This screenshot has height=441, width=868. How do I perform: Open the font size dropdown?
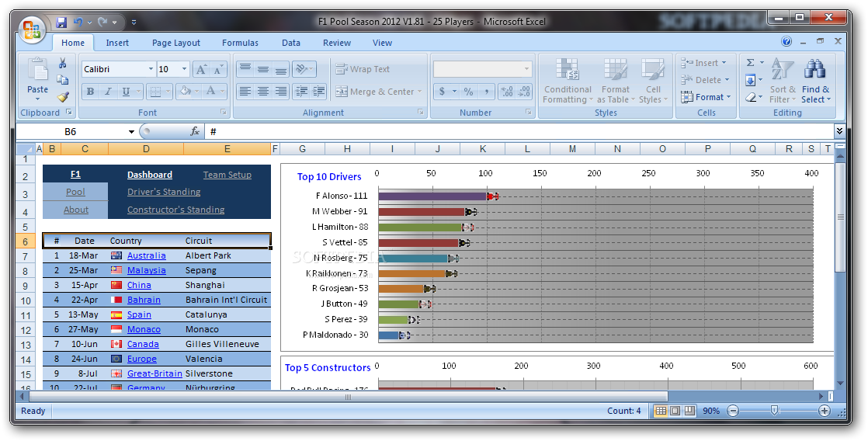click(184, 69)
